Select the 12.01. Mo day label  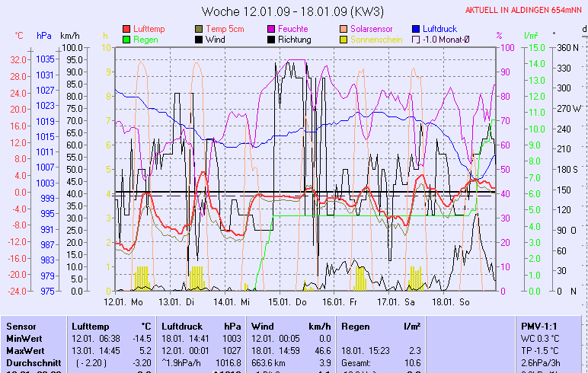[124, 301]
